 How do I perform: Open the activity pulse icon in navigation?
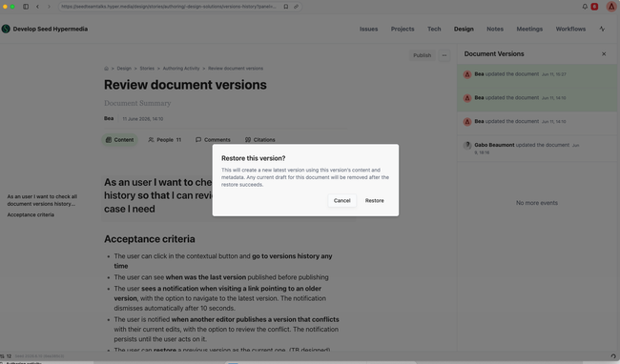pyautogui.click(x=602, y=29)
